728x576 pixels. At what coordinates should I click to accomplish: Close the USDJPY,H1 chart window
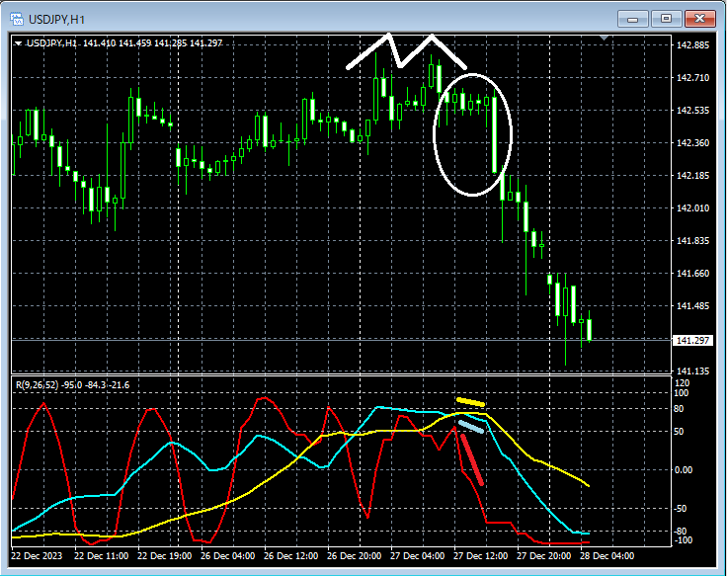[x=699, y=19]
